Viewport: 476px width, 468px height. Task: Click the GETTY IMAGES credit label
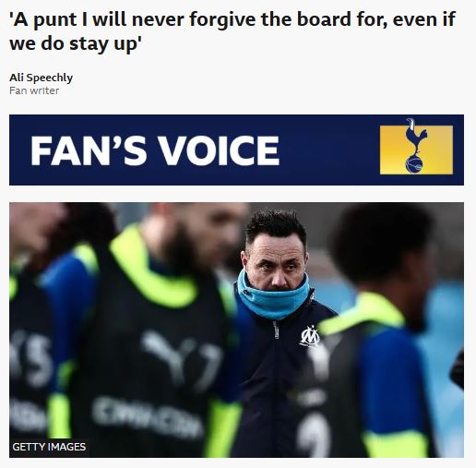(49, 447)
